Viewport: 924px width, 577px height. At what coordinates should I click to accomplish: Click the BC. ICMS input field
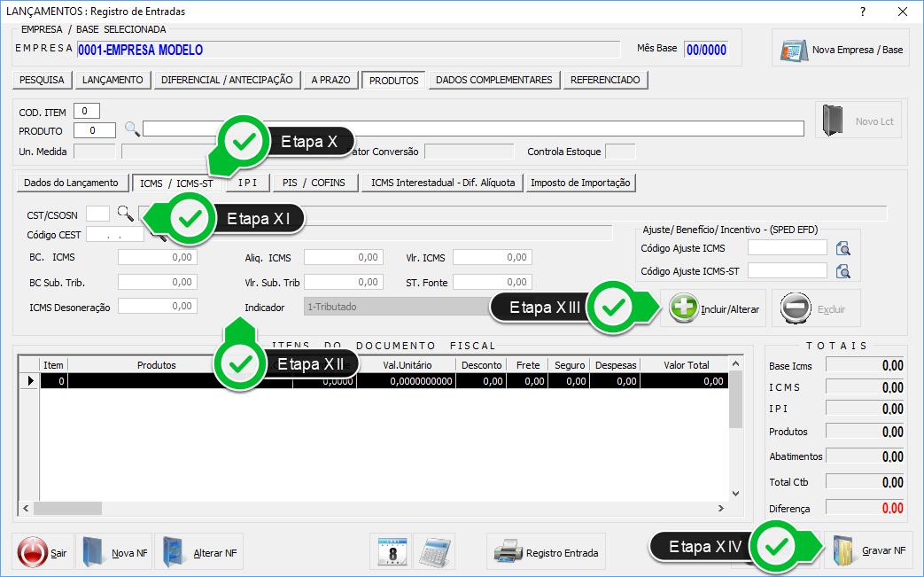tap(156, 258)
